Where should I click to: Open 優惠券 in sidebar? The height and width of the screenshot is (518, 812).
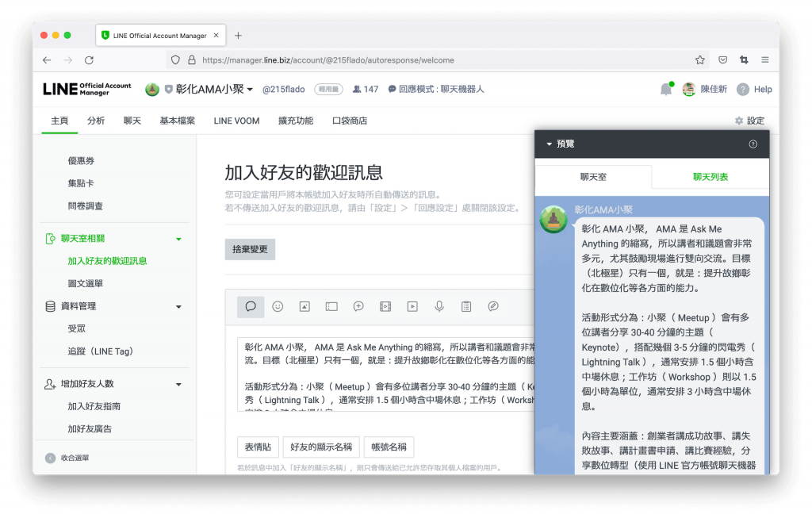click(x=82, y=160)
